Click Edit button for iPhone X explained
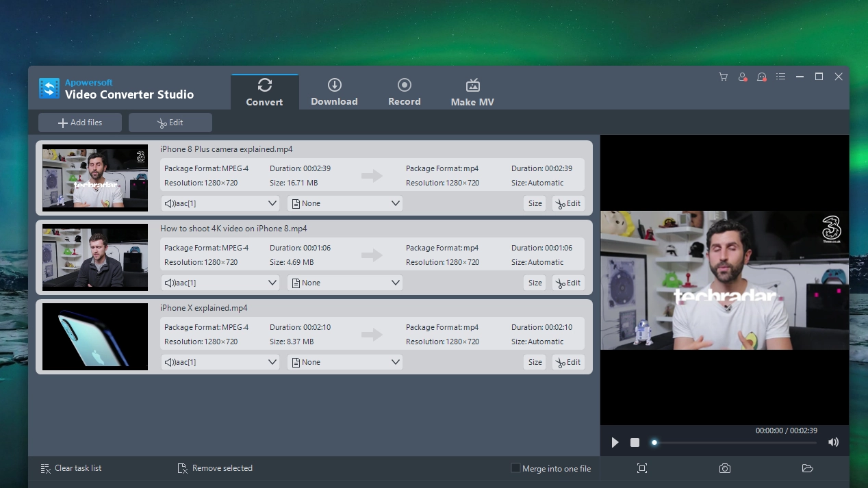The height and width of the screenshot is (488, 868). [568, 362]
